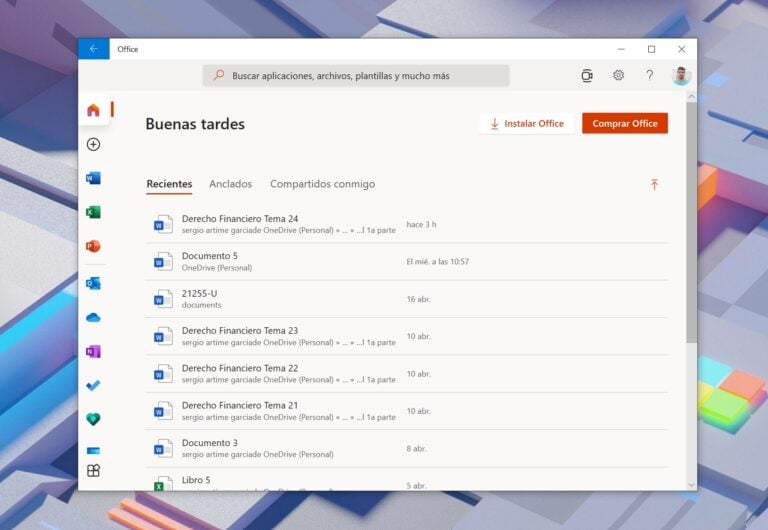
Task: Open the Home icon in sidebar
Action: (94, 110)
